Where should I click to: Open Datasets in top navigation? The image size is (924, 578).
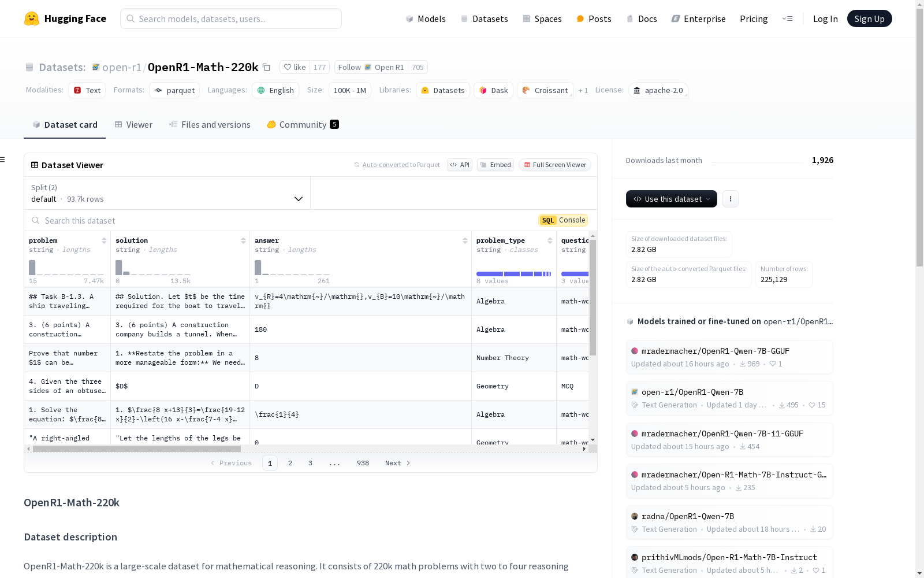tap(484, 18)
